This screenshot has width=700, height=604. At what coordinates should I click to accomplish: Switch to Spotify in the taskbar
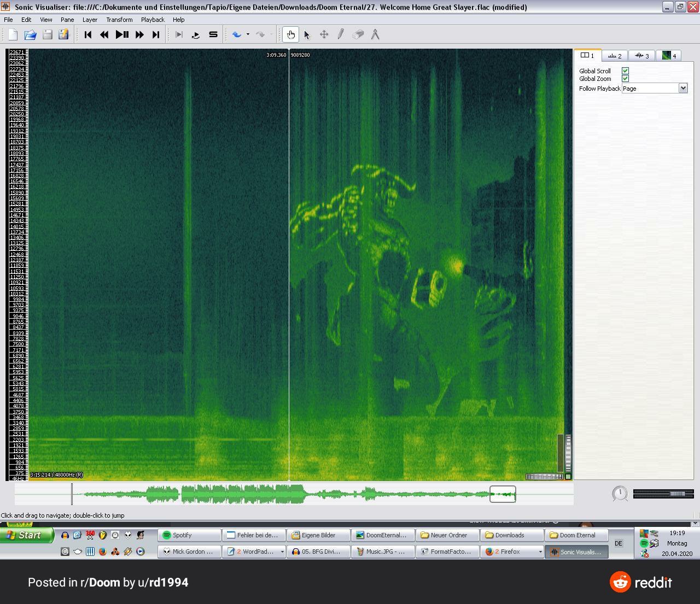189,535
